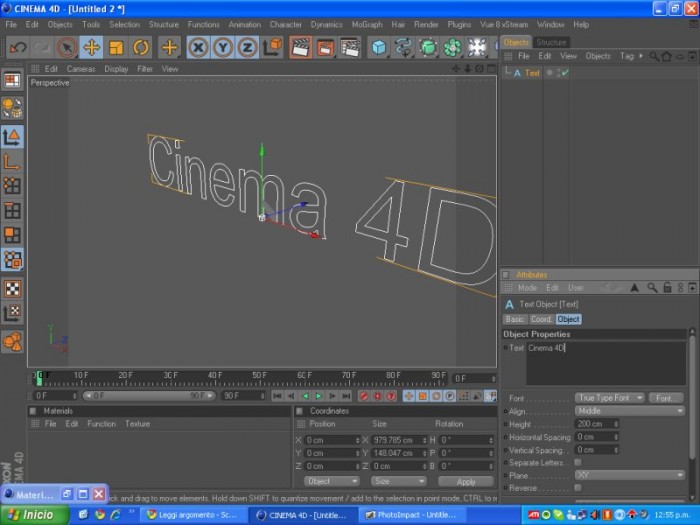
Task: Select the Scale tool icon
Action: [116, 47]
